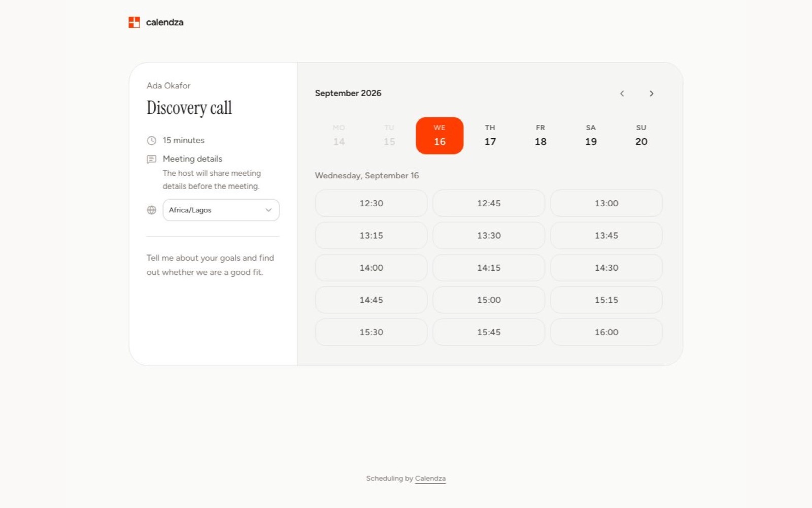Viewport: 812px width, 508px height.
Task: Book the 15:45 time slot
Action: [489, 332]
